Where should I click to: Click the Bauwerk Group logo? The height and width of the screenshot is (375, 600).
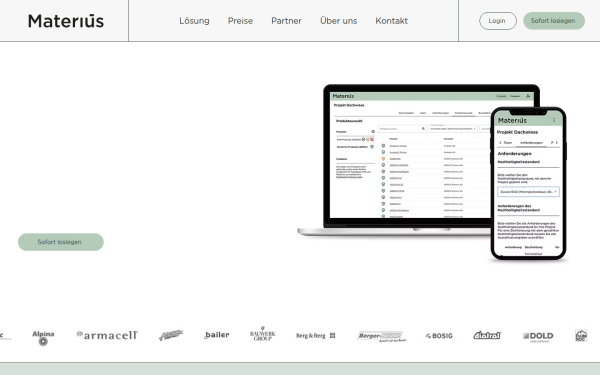coord(262,334)
